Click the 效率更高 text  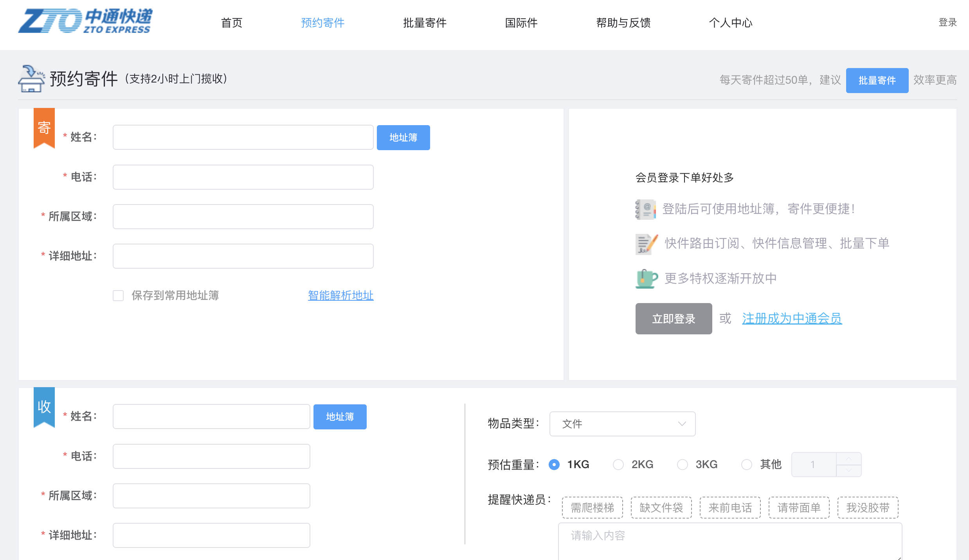[935, 80]
